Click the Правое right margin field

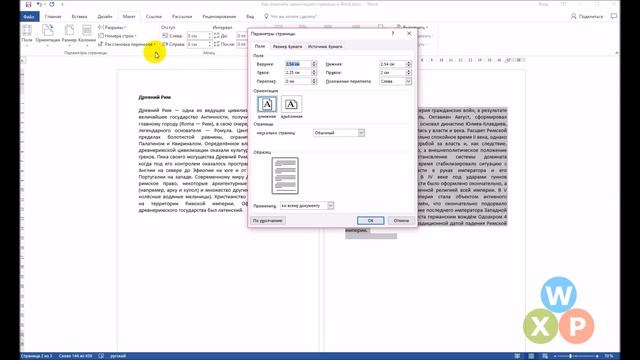(x=393, y=73)
